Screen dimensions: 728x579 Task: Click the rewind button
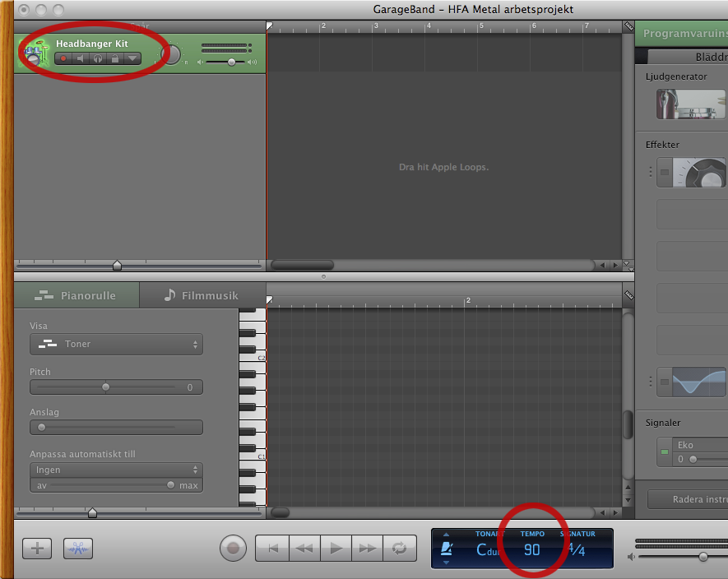click(304, 549)
